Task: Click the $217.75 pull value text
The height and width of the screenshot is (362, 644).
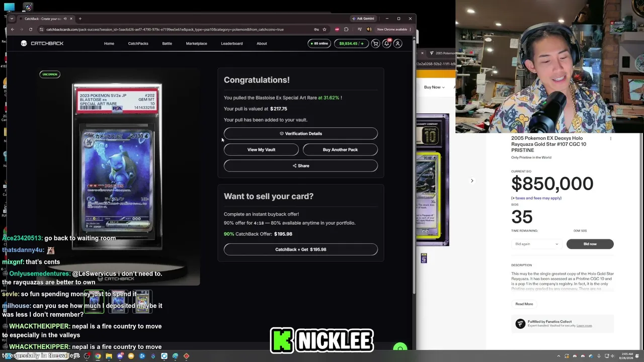Action: coord(279,109)
